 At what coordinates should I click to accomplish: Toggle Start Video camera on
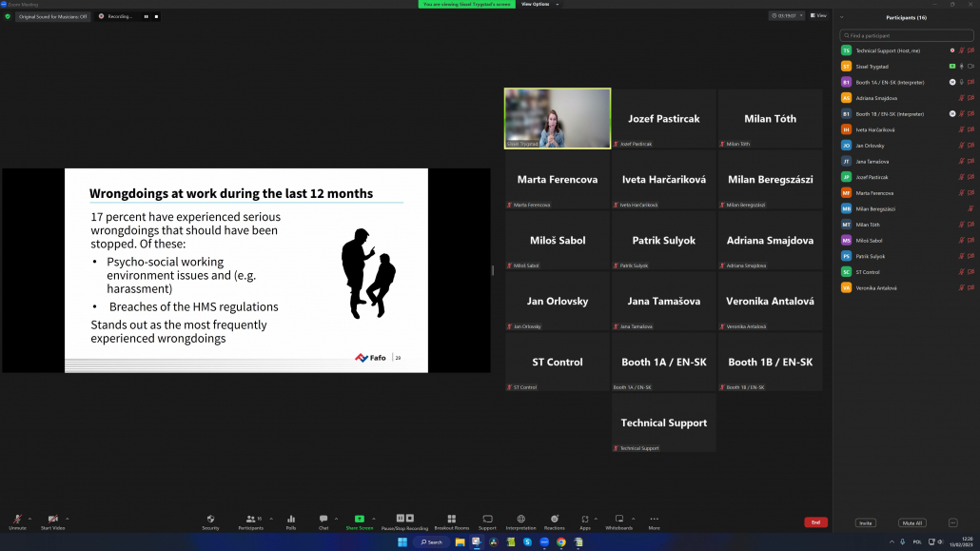52,521
